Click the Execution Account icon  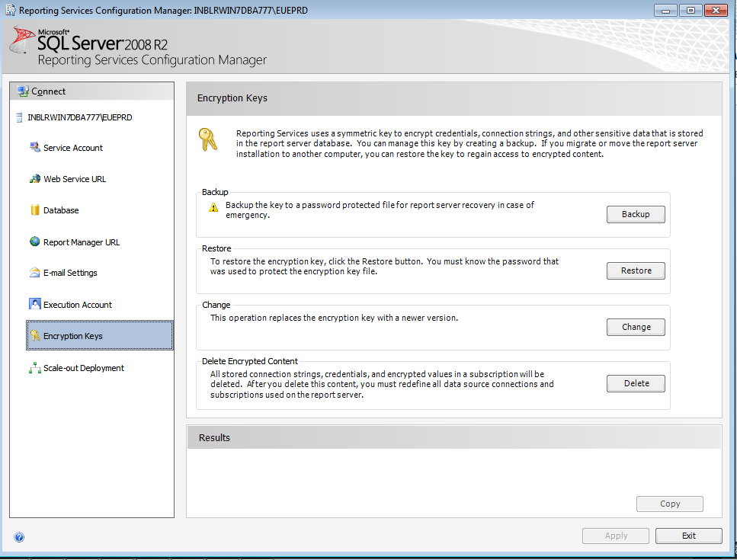point(35,304)
